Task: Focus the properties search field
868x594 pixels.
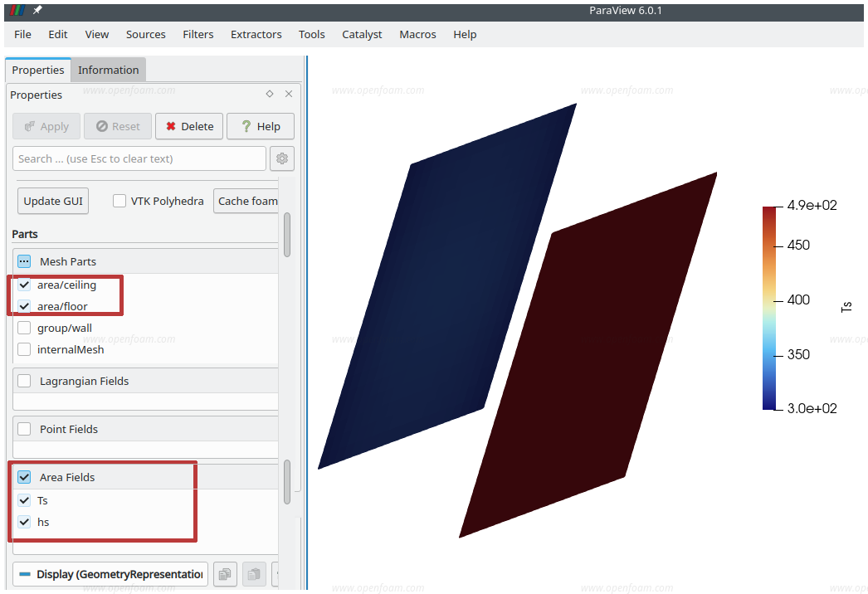Action: (x=139, y=159)
